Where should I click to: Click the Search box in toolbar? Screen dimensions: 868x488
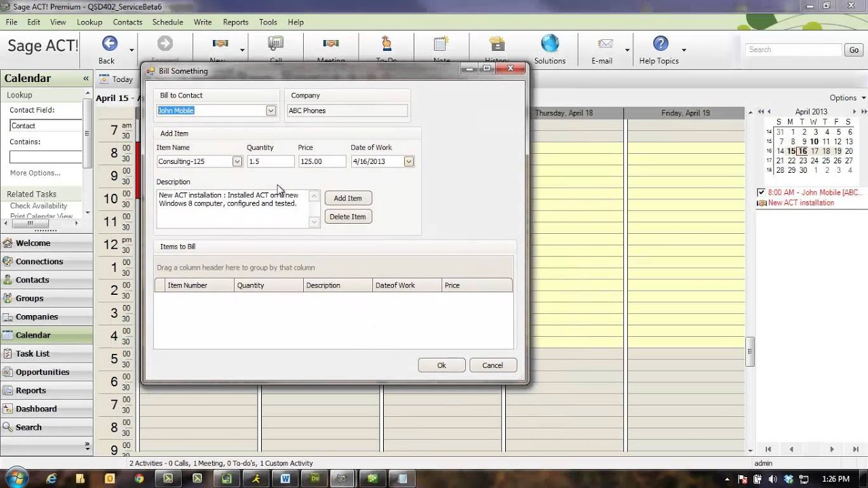793,49
